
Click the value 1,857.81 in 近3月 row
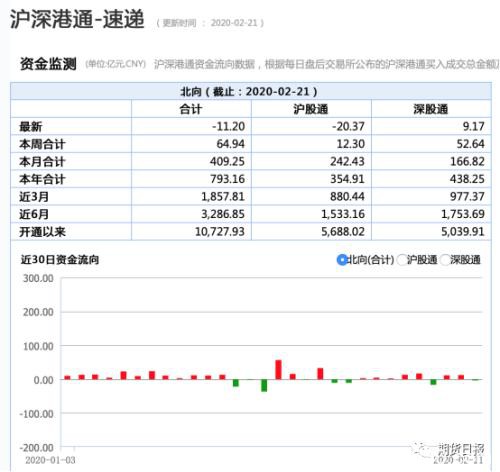(x=223, y=197)
